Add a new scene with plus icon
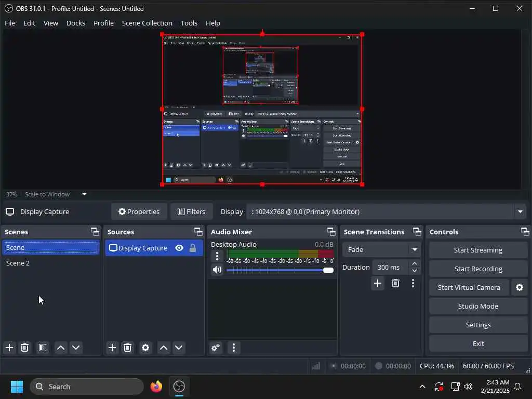 9,348
